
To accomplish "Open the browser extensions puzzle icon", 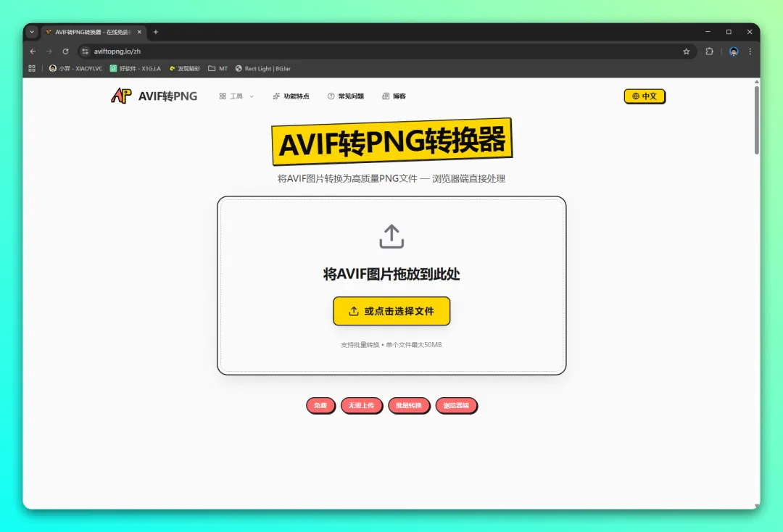I will (709, 51).
